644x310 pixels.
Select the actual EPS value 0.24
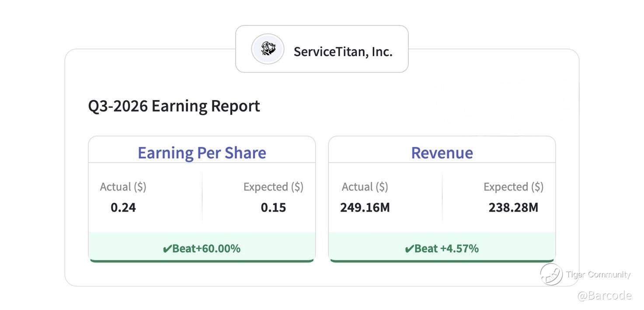[123, 207]
